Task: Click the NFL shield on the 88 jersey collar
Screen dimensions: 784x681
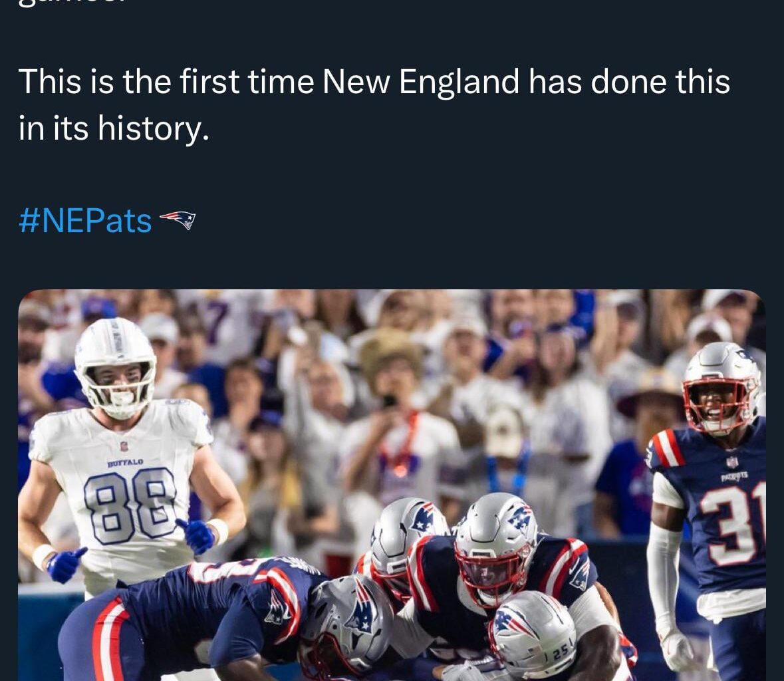Action: click(x=124, y=446)
